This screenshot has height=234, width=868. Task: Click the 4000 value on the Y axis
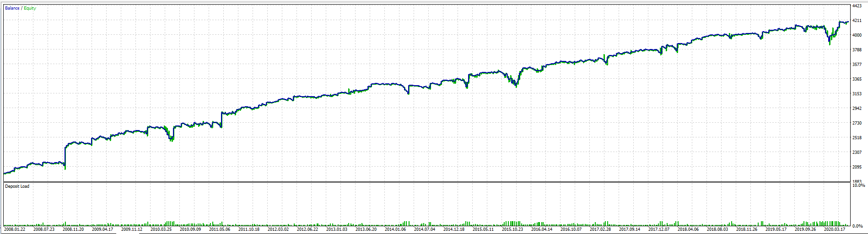pos(857,35)
